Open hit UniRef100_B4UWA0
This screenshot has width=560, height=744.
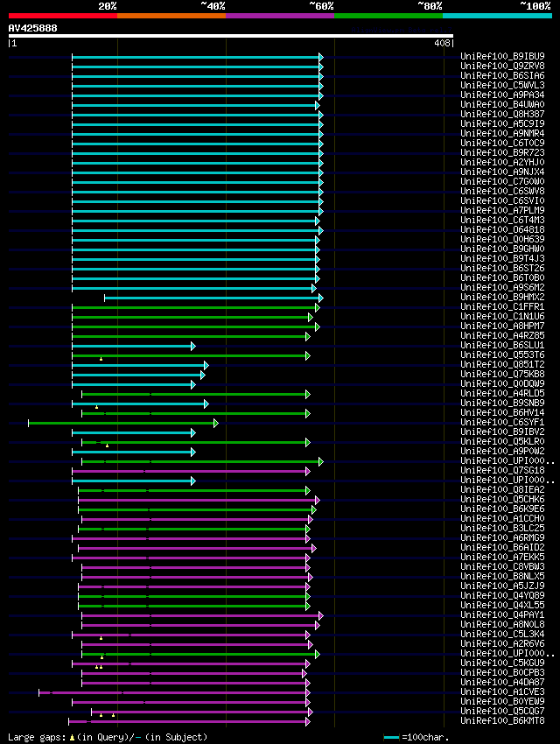[502, 104]
